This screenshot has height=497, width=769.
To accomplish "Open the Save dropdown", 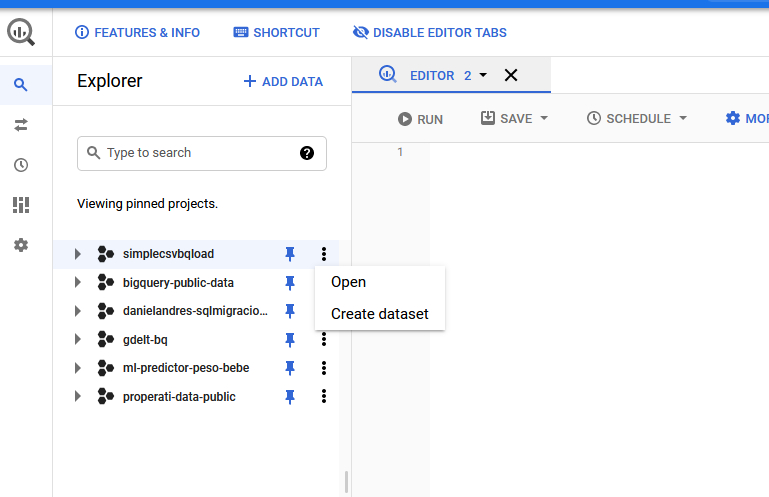I will [x=544, y=118].
